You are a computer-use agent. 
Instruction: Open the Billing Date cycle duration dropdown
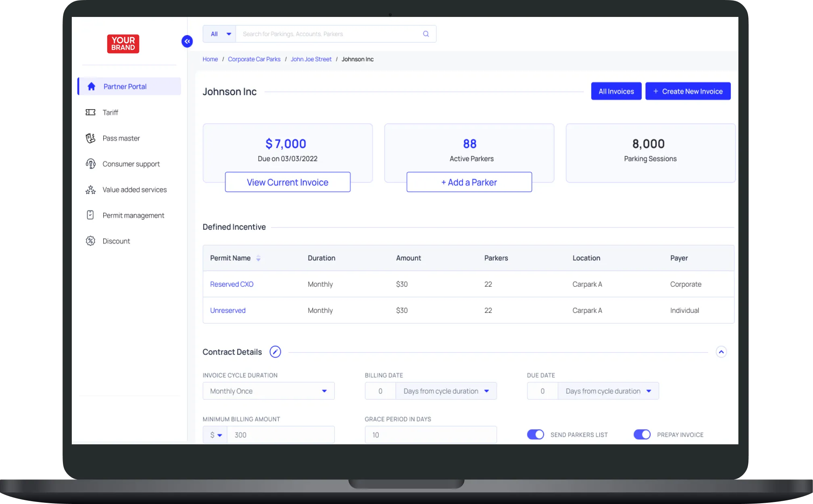coord(446,391)
